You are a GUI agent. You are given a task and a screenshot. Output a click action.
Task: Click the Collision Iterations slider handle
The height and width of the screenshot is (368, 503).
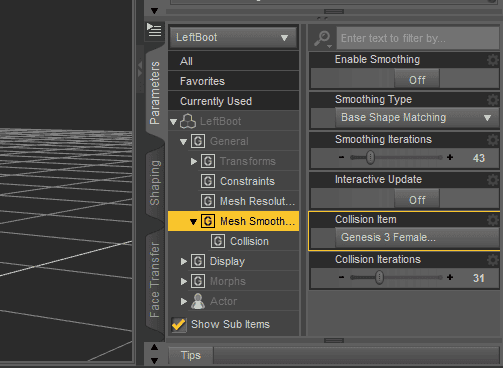tap(379, 277)
